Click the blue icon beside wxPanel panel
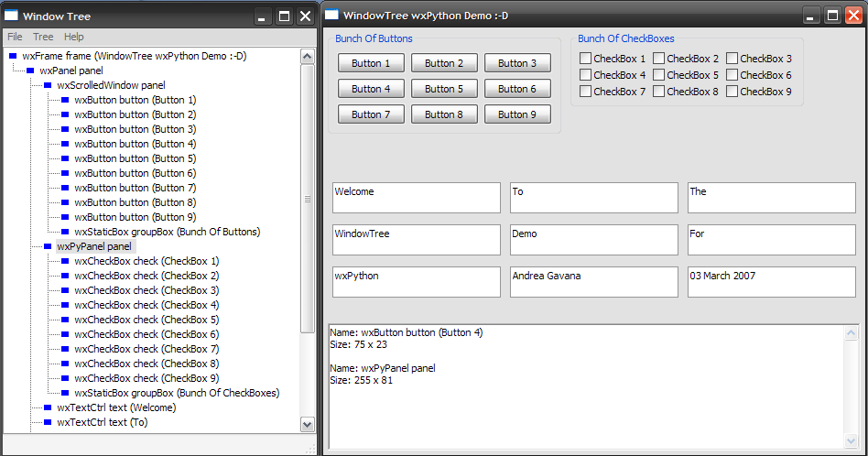The height and width of the screenshot is (456, 868). (30, 71)
